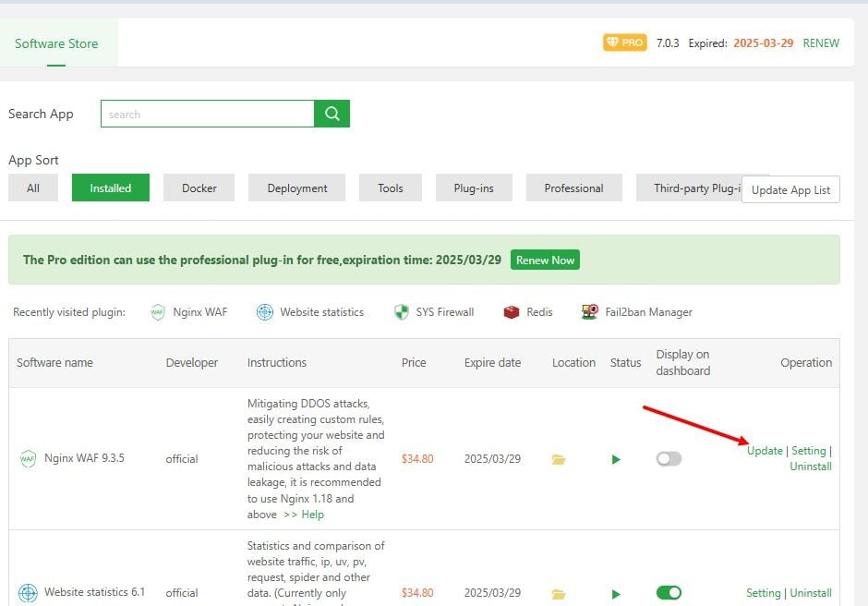This screenshot has width=868, height=606.
Task: Select the Tools app sort tab
Action: [x=391, y=188]
